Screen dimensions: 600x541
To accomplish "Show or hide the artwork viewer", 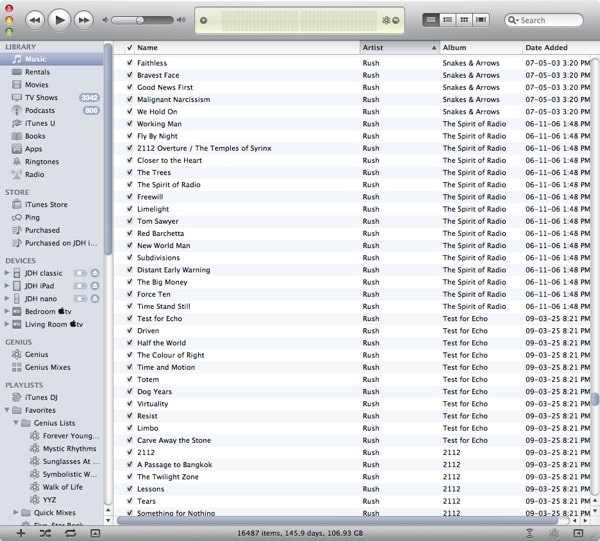I will click(95, 533).
